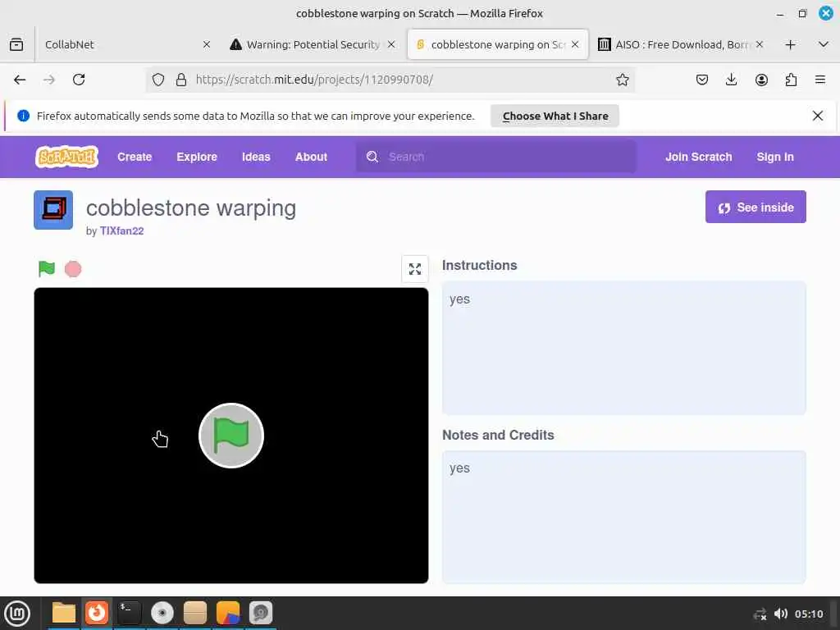Screen dimensions: 840x630
Task: Click Join Scratch link
Action: pyautogui.click(x=699, y=157)
